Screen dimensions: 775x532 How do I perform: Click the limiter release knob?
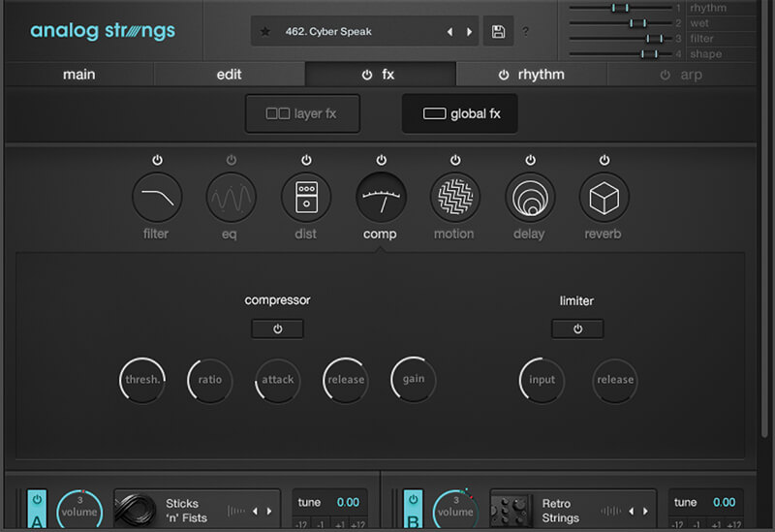click(615, 380)
